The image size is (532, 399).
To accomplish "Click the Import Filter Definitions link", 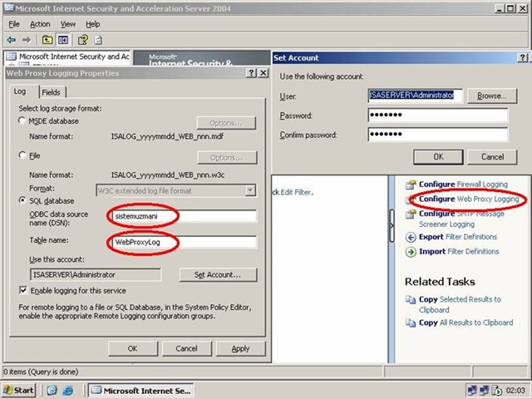I will (x=459, y=251).
